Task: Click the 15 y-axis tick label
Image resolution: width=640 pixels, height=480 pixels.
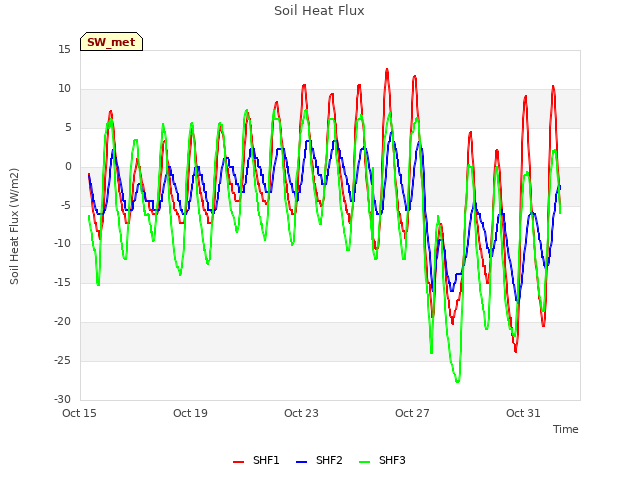Action: (64, 50)
